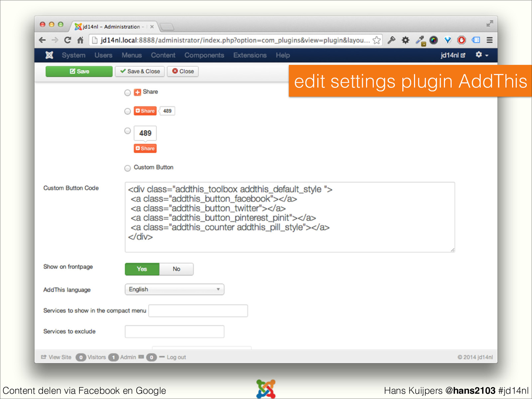This screenshot has height=399, width=532.
Task: Select the small Share button style
Action: tap(127, 93)
